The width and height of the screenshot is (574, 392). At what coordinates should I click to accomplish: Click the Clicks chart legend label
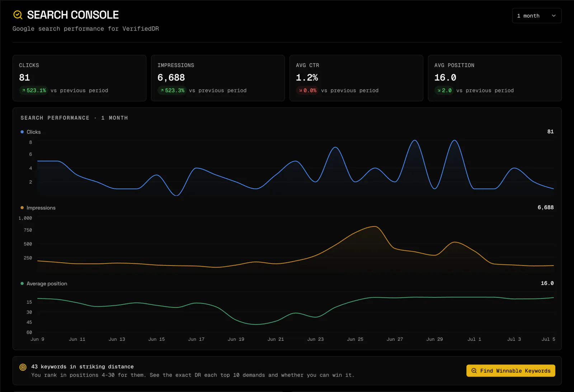pos(34,132)
